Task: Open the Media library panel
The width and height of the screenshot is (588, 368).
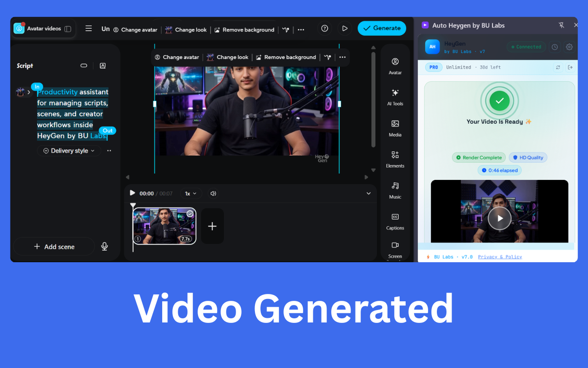Action: 395,128
